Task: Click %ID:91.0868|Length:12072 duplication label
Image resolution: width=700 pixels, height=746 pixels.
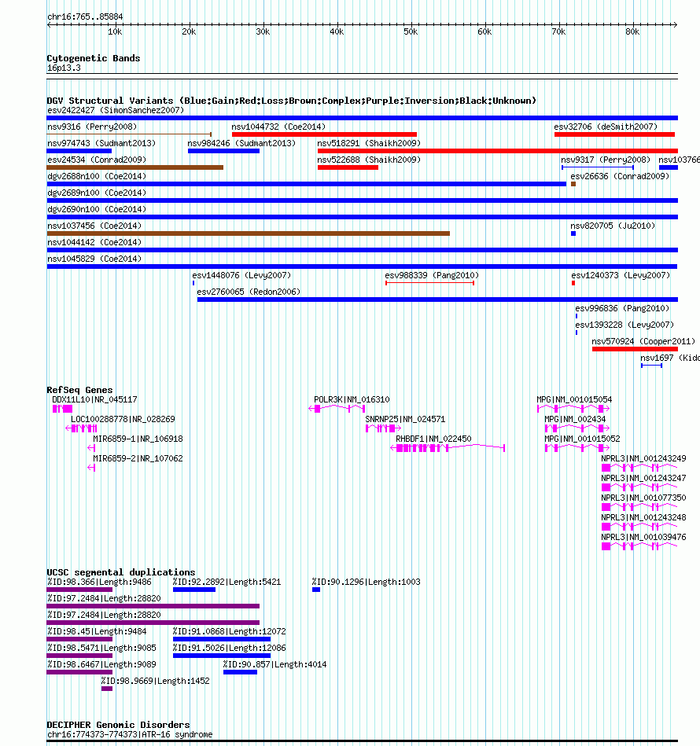Action: (x=229, y=632)
